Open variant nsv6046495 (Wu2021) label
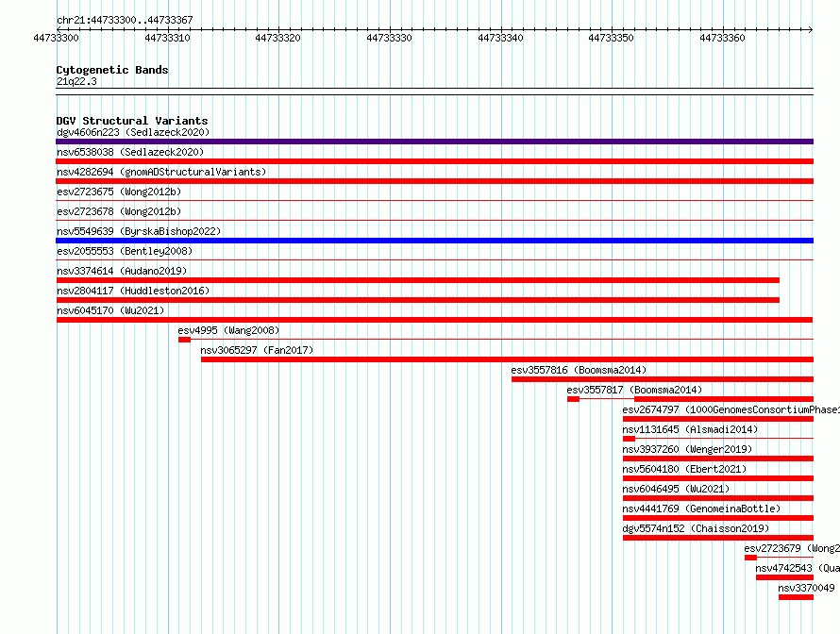The height and width of the screenshot is (634, 840). coord(676,489)
